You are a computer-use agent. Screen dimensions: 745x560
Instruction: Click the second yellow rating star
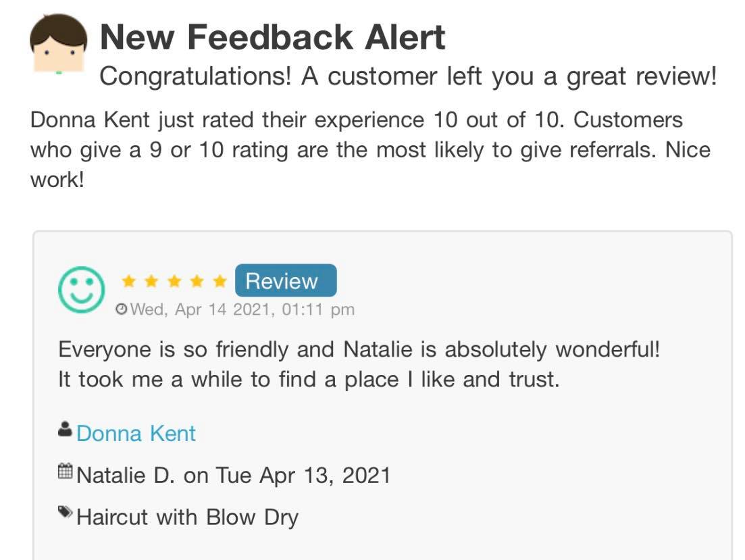[x=151, y=281]
